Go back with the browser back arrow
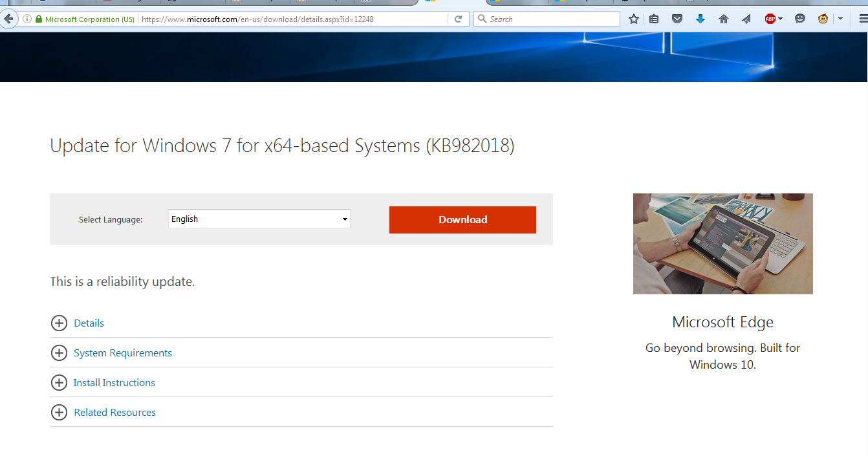The image size is (868, 456). (8, 19)
